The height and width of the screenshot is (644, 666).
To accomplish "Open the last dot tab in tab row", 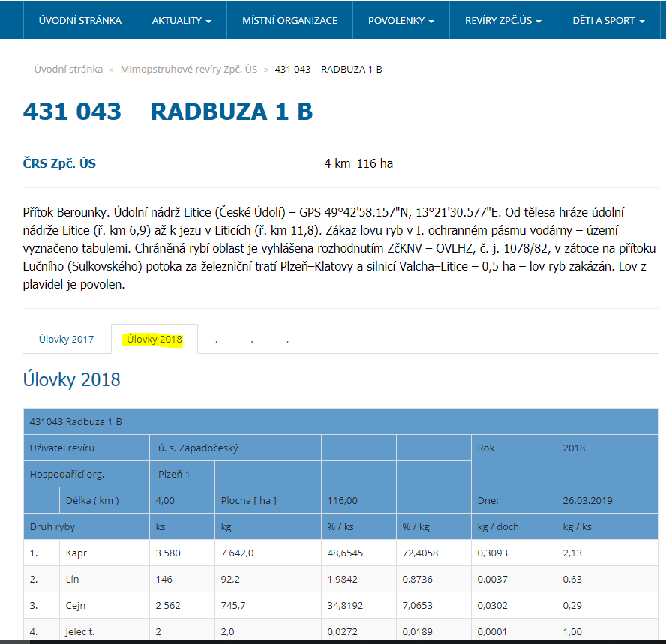I will 287,340.
